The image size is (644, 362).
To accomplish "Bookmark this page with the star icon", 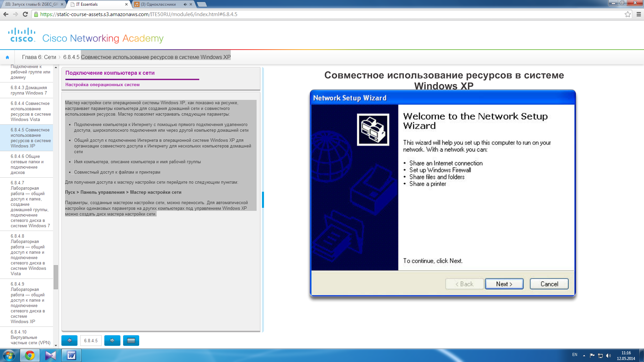I will click(628, 14).
